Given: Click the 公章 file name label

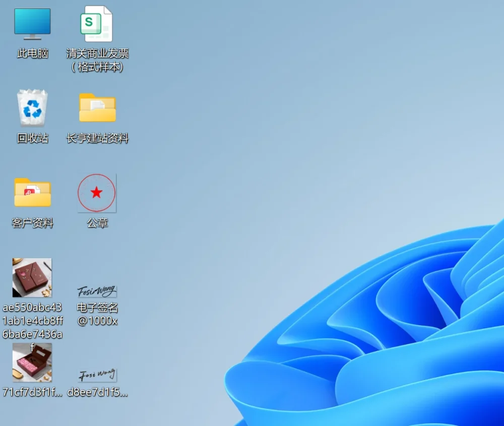Looking at the screenshot, I should [97, 223].
